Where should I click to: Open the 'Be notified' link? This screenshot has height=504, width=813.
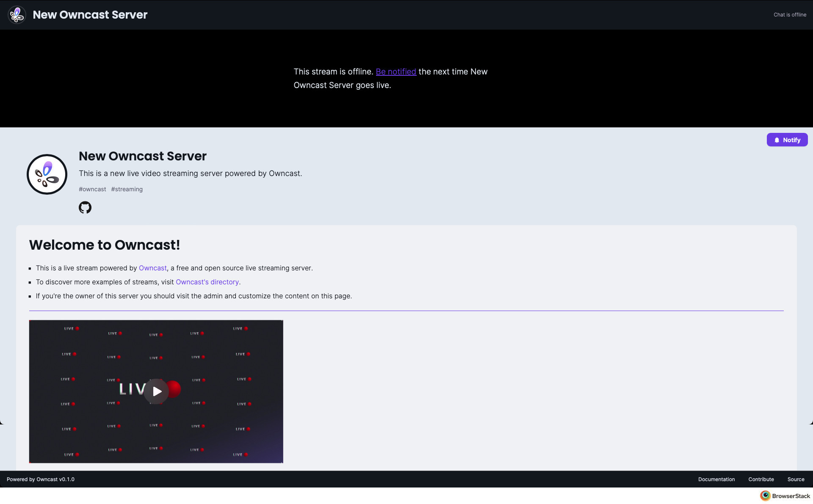[396, 72]
